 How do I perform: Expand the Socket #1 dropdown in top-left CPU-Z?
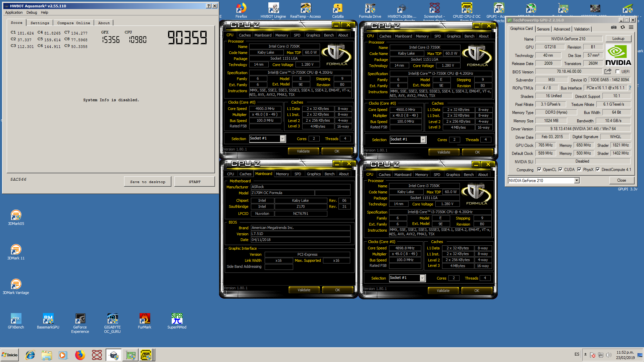pos(282,139)
